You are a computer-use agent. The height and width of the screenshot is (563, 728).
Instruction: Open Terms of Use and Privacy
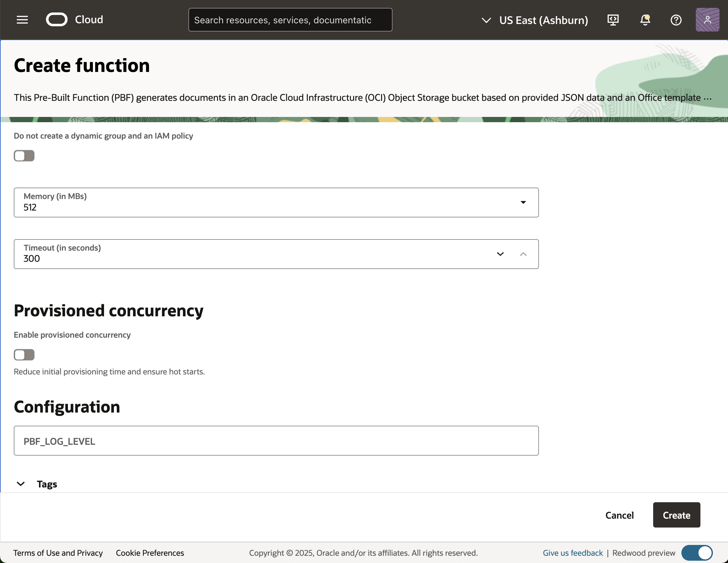click(58, 553)
